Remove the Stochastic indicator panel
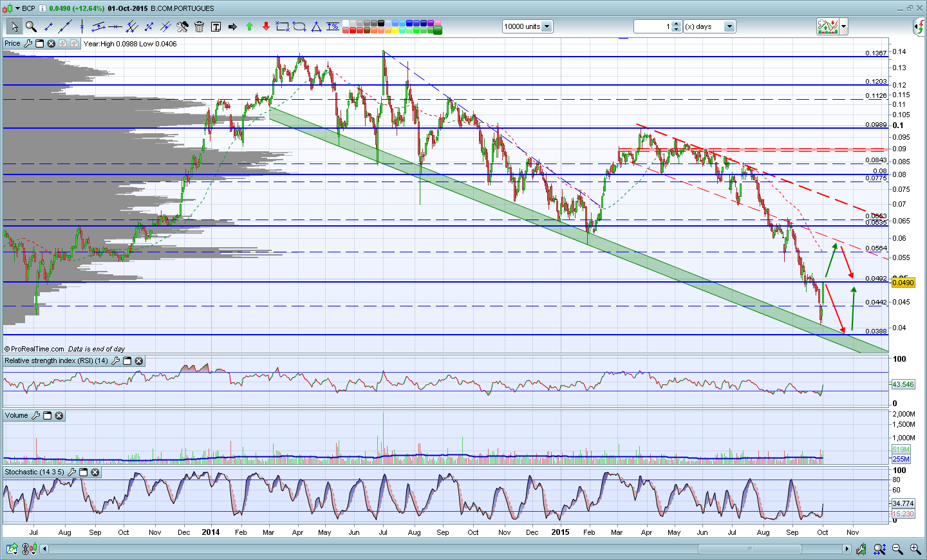927x560 pixels. (x=95, y=472)
